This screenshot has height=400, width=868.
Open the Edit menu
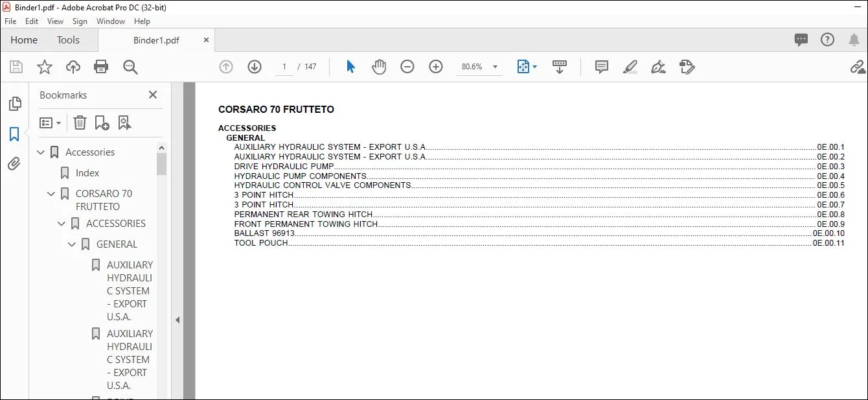(32, 21)
